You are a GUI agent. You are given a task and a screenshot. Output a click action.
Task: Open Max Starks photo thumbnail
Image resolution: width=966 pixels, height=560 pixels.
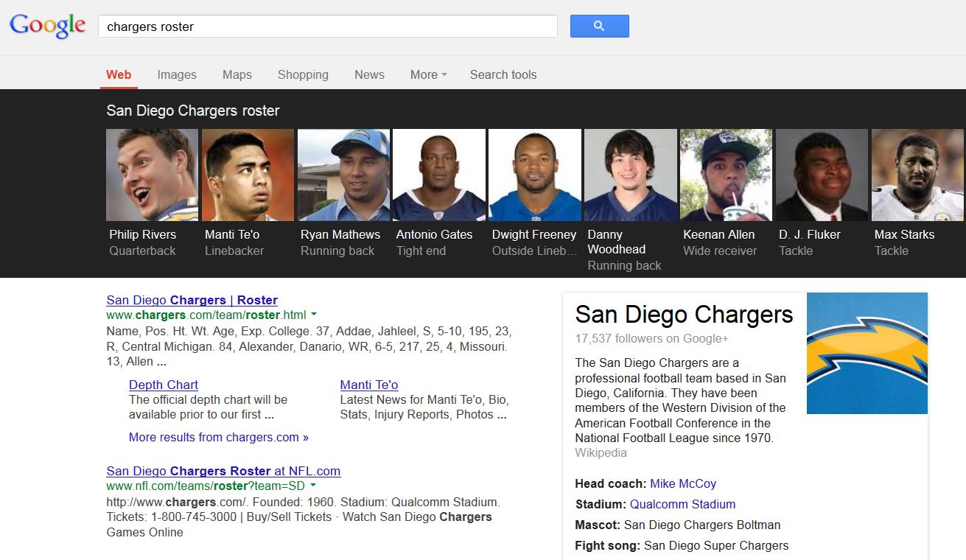point(918,175)
